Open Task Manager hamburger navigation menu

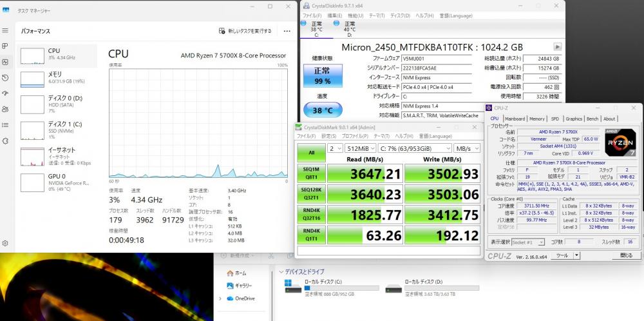pos(5,30)
